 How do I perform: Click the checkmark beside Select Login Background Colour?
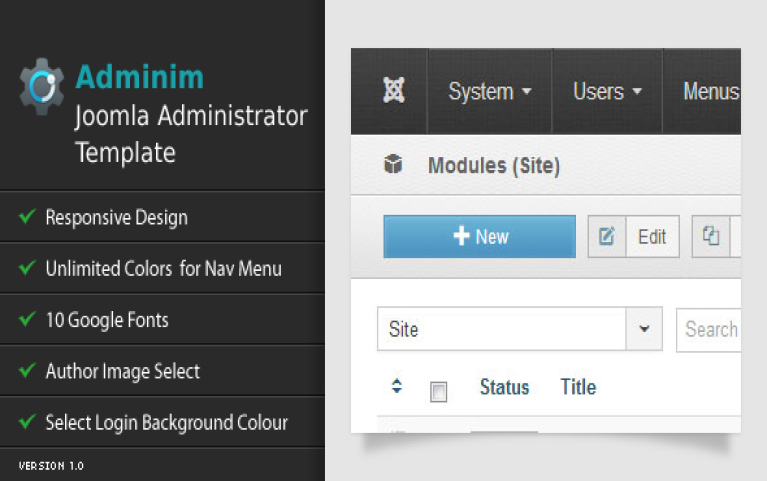coord(27,421)
